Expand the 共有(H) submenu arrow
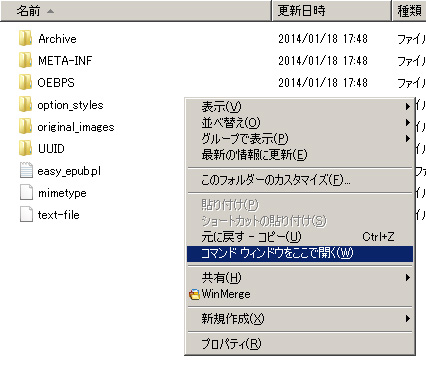426x373 pixels. 408,278
